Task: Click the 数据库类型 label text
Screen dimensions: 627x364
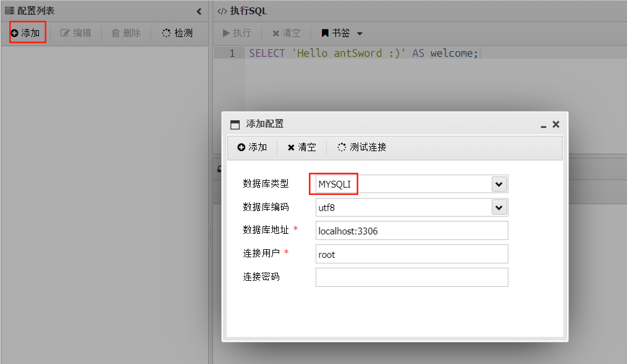Action: (x=266, y=183)
